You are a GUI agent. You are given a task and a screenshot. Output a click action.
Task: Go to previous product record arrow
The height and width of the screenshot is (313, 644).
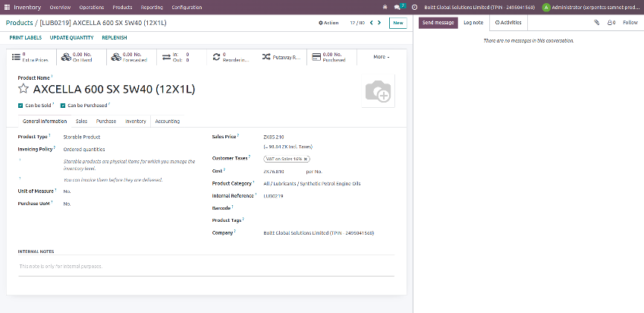(x=371, y=23)
